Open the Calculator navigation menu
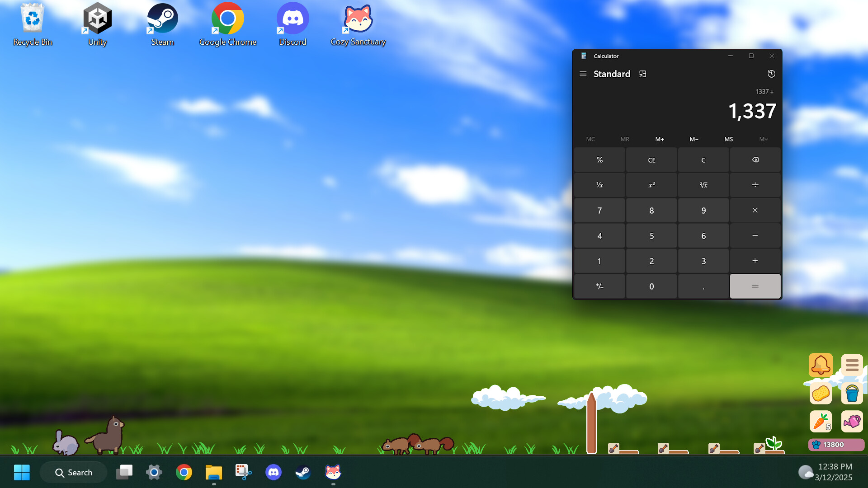This screenshot has width=868, height=488. click(x=583, y=74)
